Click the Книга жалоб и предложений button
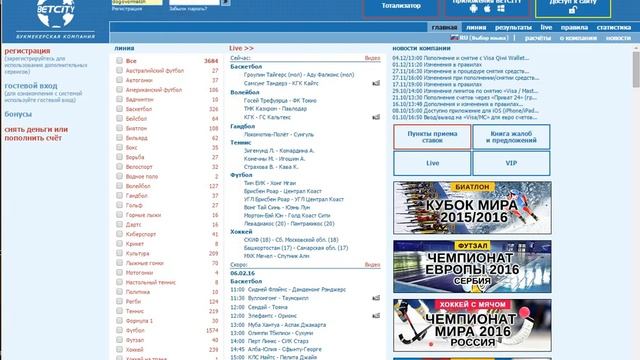640x360 pixels. (x=511, y=137)
